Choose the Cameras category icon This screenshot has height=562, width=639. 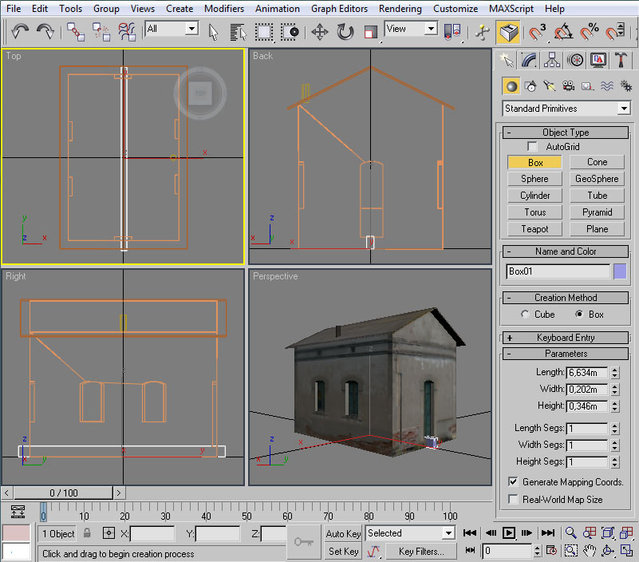coord(567,86)
